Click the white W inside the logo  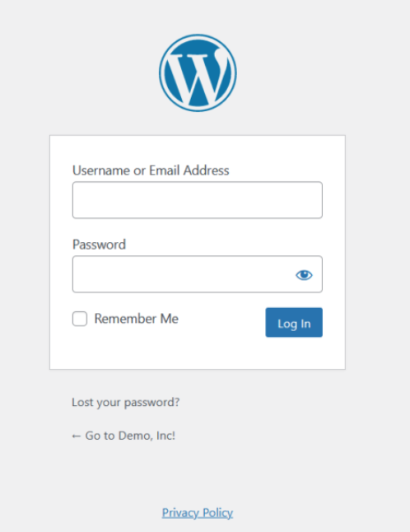(x=198, y=77)
